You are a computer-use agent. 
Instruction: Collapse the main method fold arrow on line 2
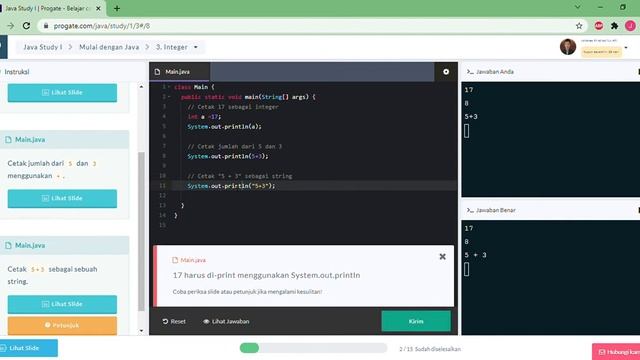[x=169, y=97]
